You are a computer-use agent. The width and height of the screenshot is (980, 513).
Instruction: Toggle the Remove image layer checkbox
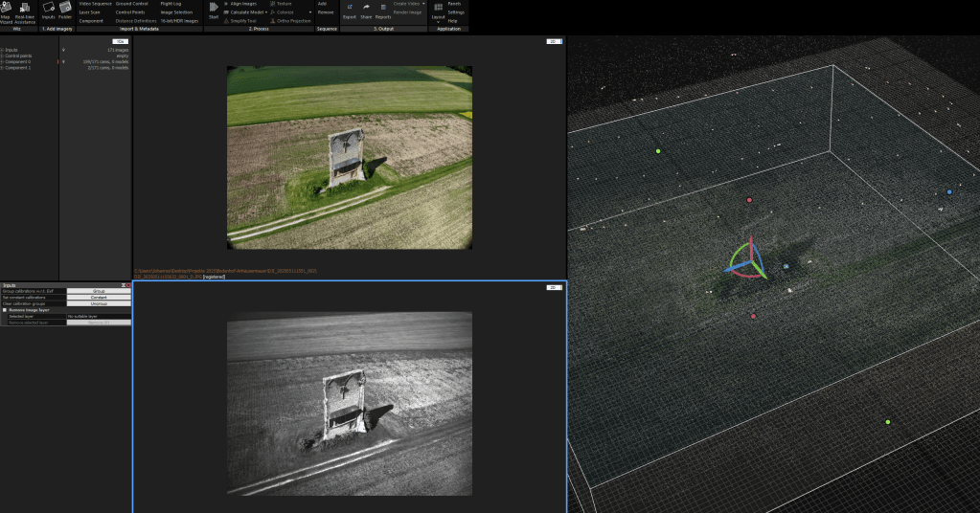[x=5, y=310]
